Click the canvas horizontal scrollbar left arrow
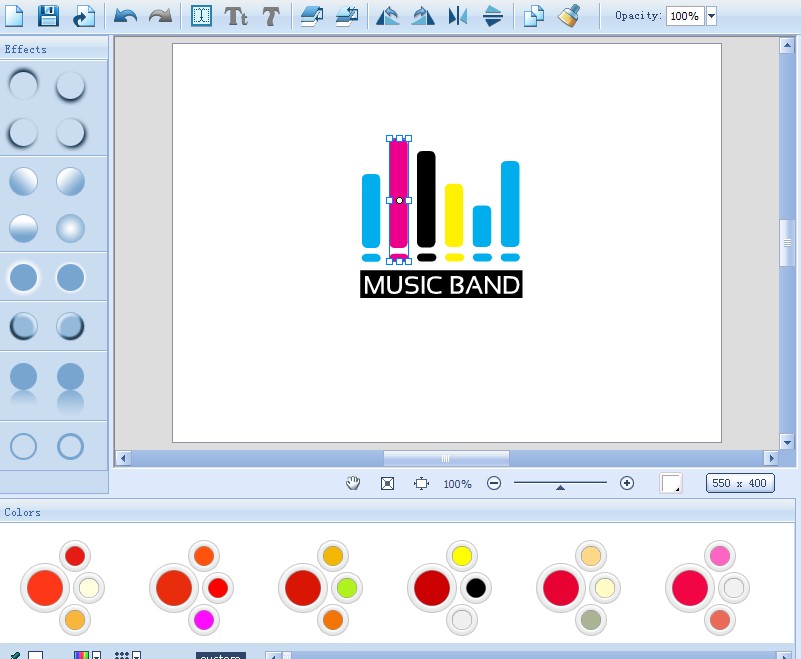The width and height of the screenshot is (801, 659). 123,458
